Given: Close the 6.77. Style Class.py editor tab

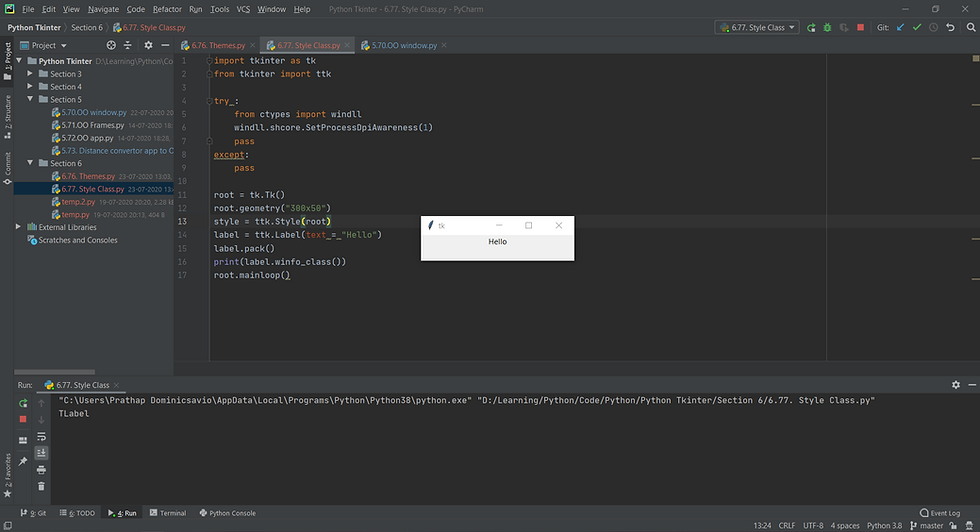Looking at the screenshot, I should coord(347,45).
